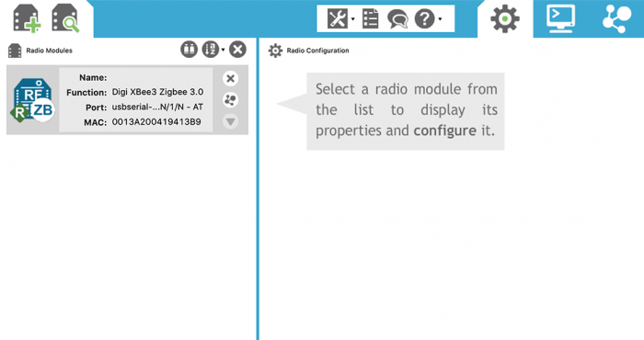Open the Help question mark icon
Screen dimensions: 644x340
(x=424, y=19)
